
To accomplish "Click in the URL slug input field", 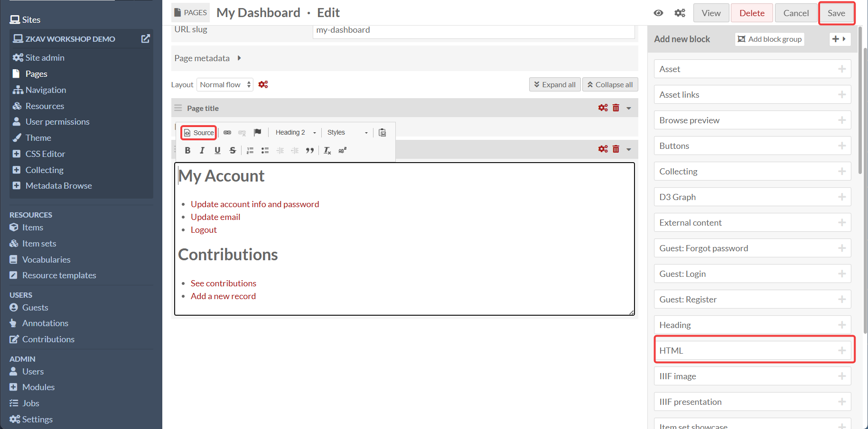I will coord(474,31).
